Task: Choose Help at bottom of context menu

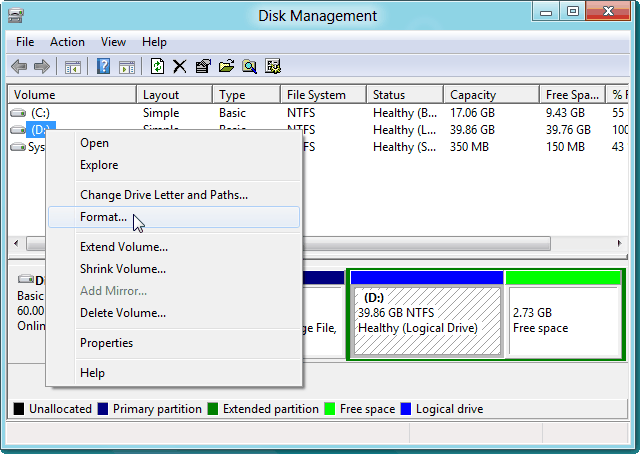Action: 174,373
